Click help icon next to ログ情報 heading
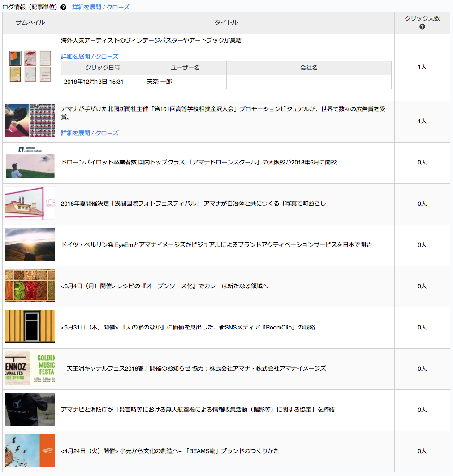Screen dimensions: 453x476 click(64, 7)
